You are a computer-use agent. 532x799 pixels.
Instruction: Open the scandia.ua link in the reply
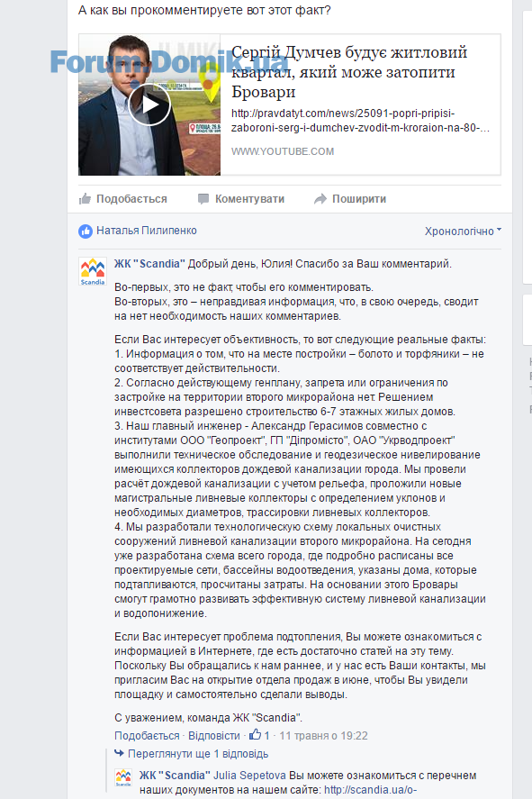(x=370, y=790)
